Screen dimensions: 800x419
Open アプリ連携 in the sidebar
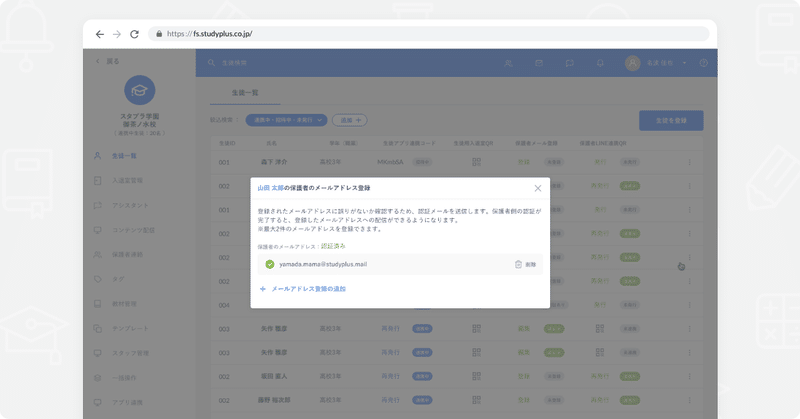click(128, 402)
